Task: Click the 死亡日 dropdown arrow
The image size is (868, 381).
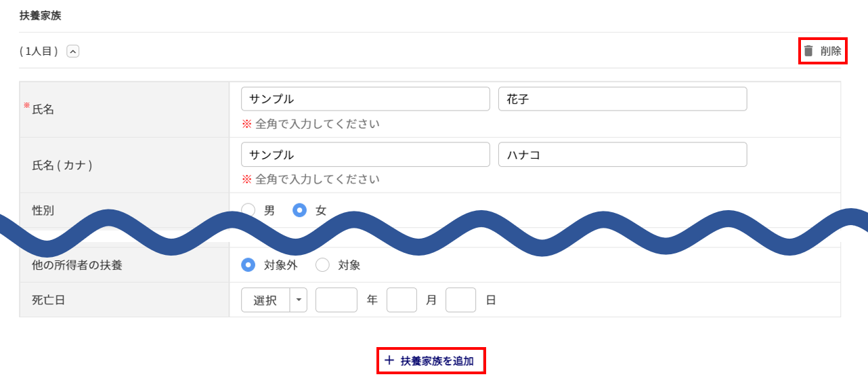Action: pos(299,300)
